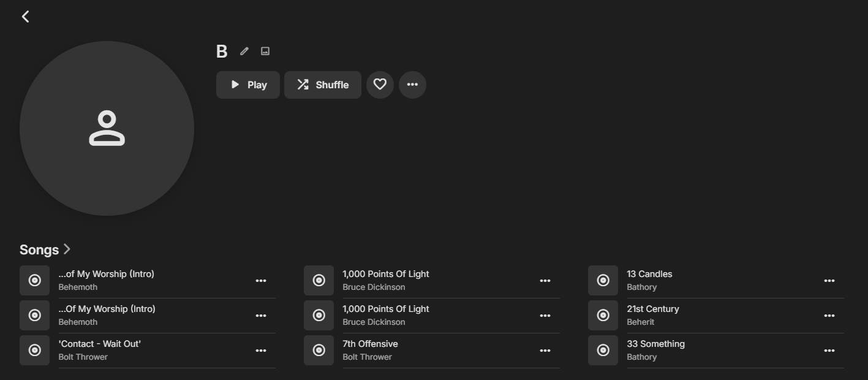
Task: Click the disc icon for 13 Candles
Action: point(603,280)
